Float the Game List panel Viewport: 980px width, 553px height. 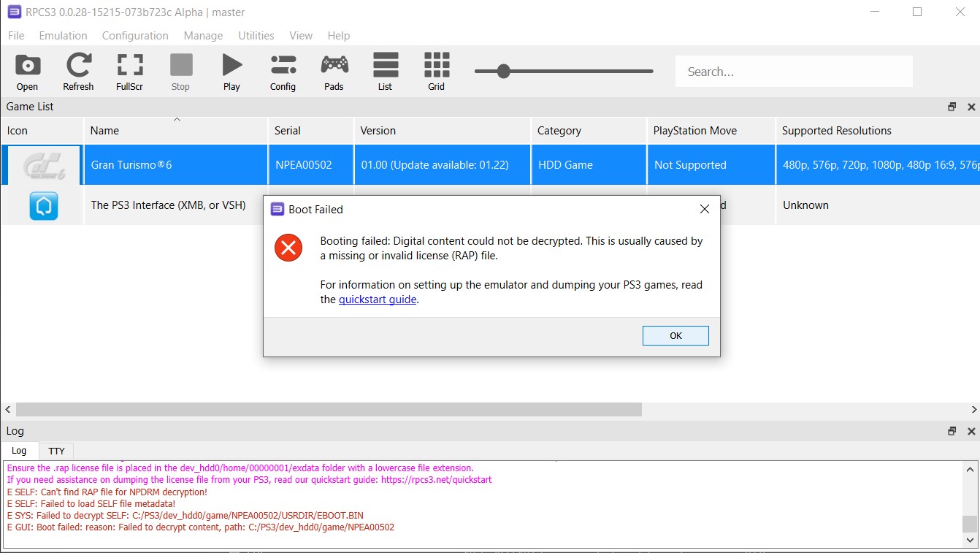952,107
